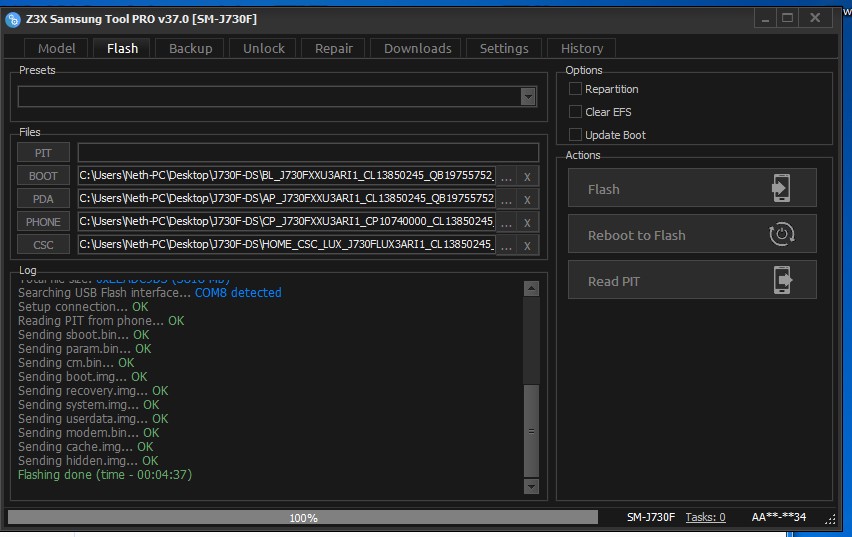
Task: Click the phone icon on Flash button
Action: pos(781,188)
